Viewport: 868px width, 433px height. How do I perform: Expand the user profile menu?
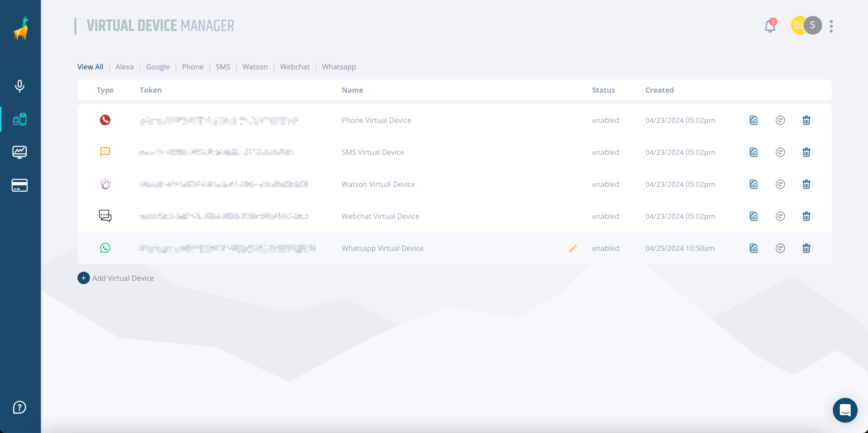(832, 26)
